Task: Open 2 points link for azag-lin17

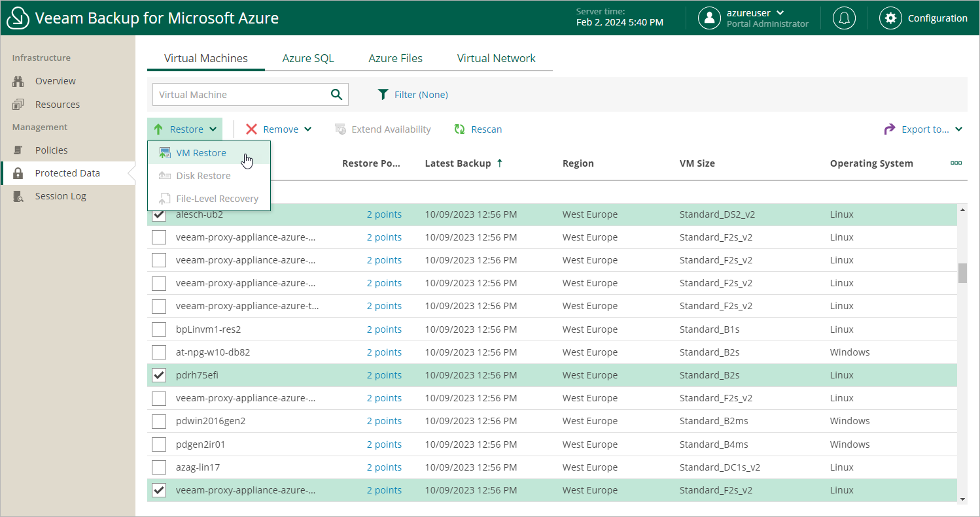Action: [384, 467]
